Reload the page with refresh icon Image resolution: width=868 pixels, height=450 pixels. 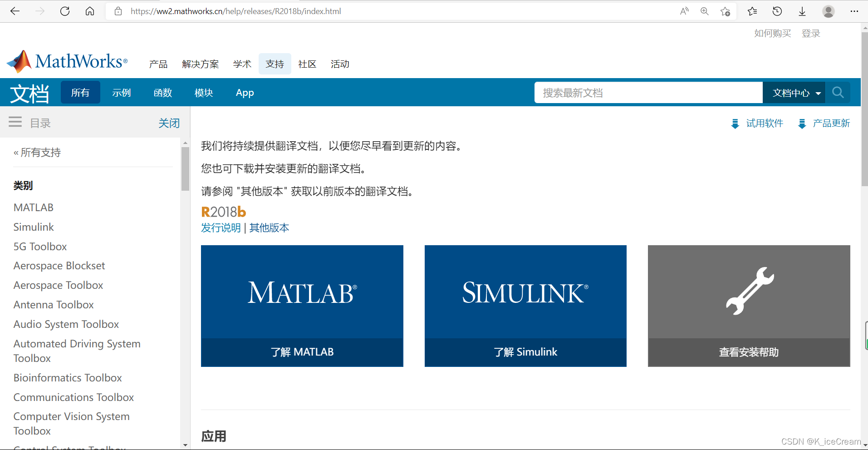65,11
